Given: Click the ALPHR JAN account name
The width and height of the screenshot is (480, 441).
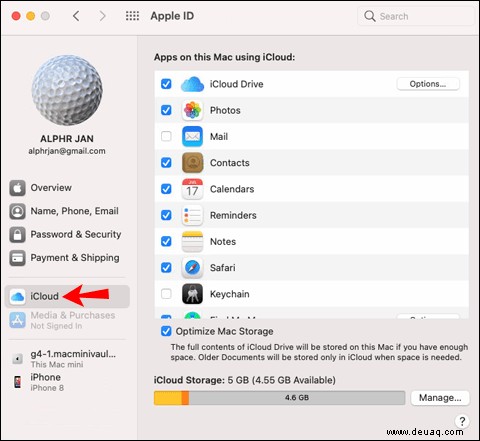Looking at the screenshot, I should 67,139.
